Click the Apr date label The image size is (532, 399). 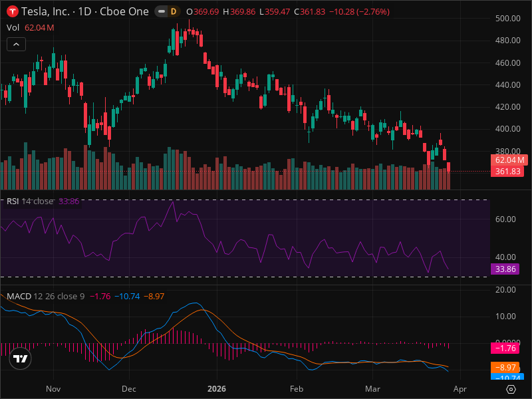pos(460,389)
